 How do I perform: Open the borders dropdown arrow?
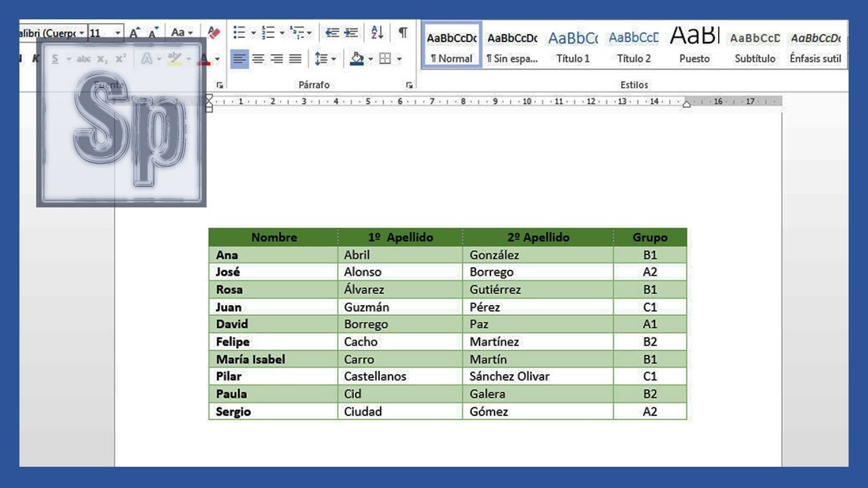399,59
